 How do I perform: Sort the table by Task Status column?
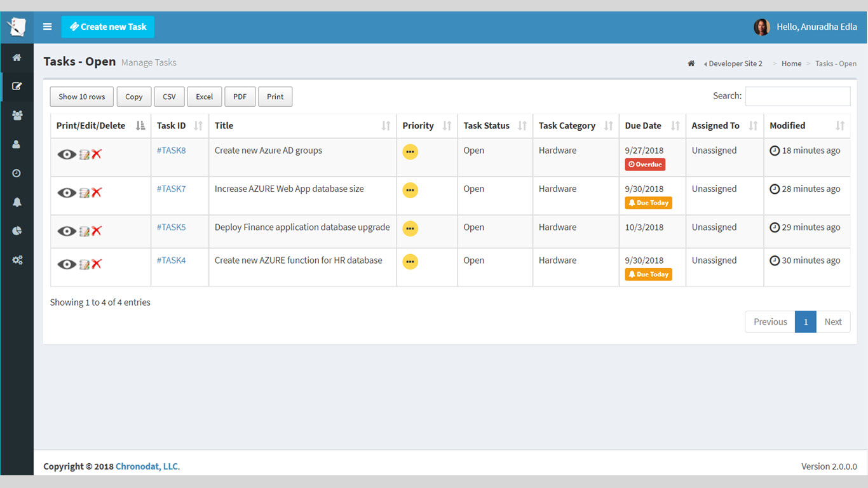(x=495, y=126)
